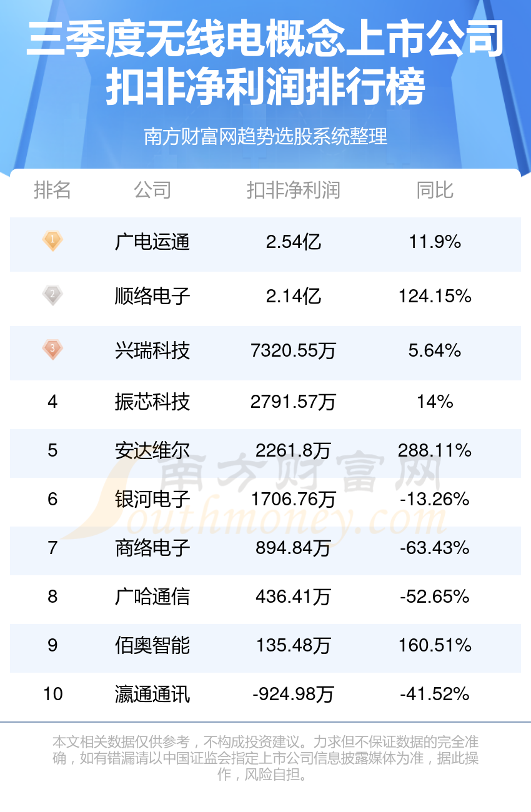Click company name 广哈通信

tap(152, 597)
